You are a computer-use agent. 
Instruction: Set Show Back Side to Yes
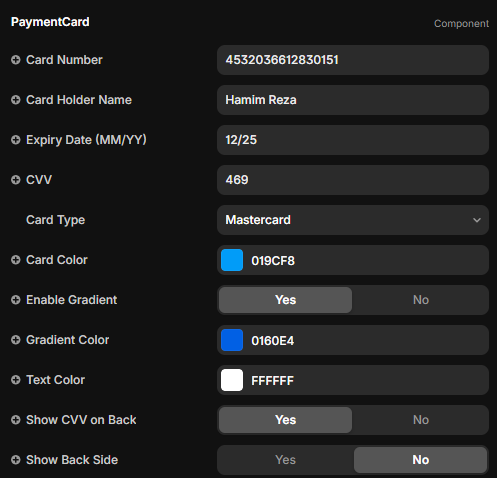285,460
